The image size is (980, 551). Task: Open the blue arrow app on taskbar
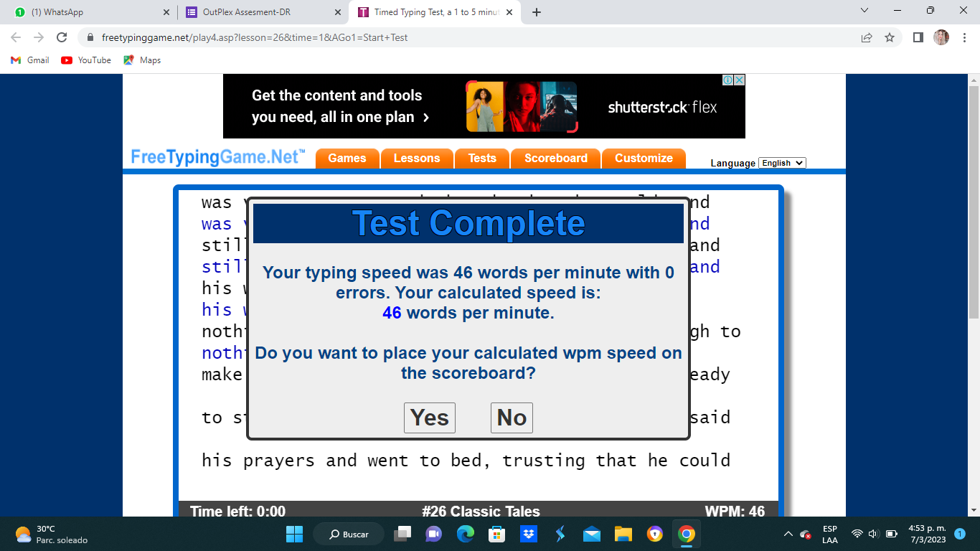[x=560, y=534]
